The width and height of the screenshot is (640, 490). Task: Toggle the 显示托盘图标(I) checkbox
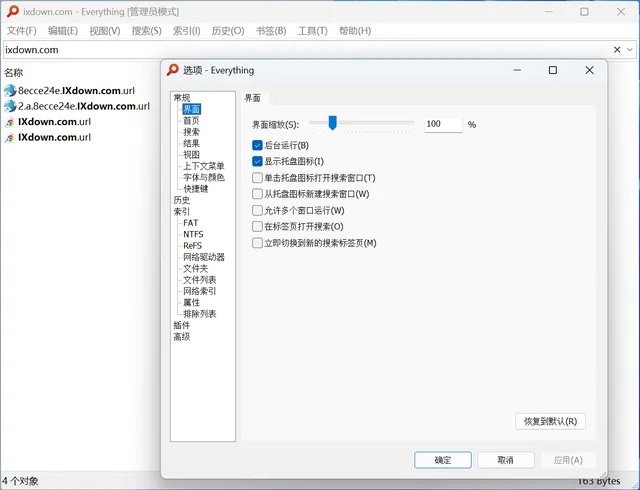[x=257, y=161]
